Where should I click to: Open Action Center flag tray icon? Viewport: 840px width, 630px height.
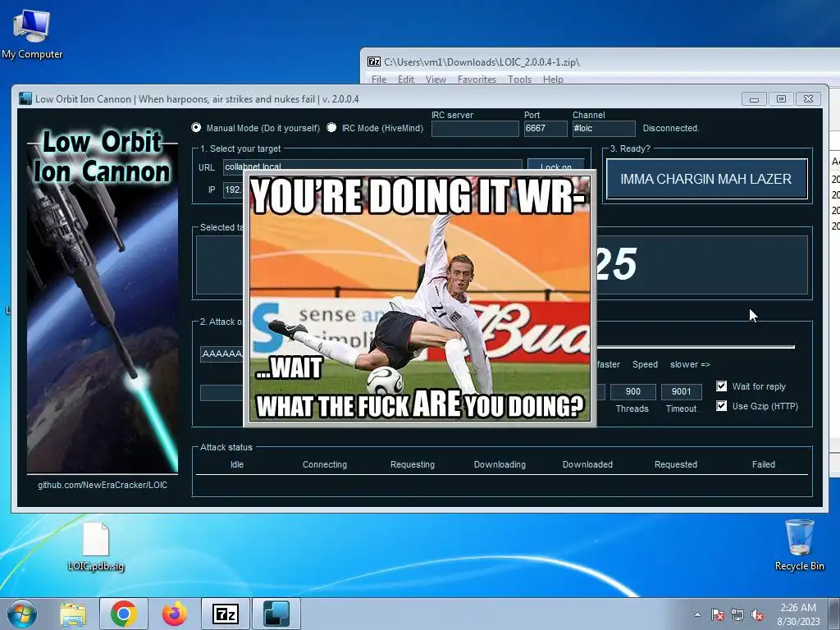click(x=718, y=615)
